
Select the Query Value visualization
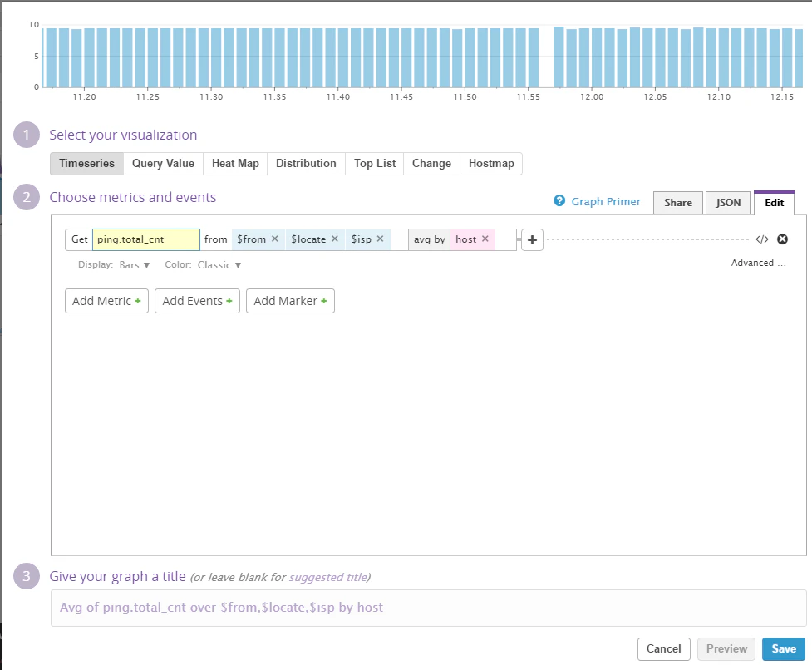163,164
